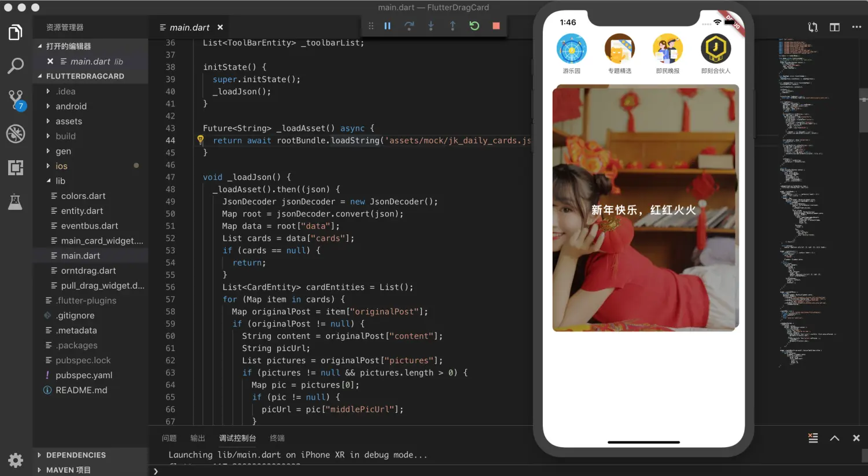Open the Debug view in activity bar
Viewport: 868px width, 476px height.
point(16,134)
